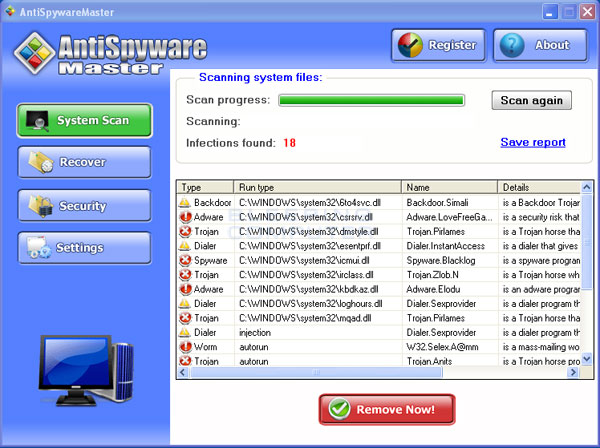
Task: Open the Security section
Action: 85,206
